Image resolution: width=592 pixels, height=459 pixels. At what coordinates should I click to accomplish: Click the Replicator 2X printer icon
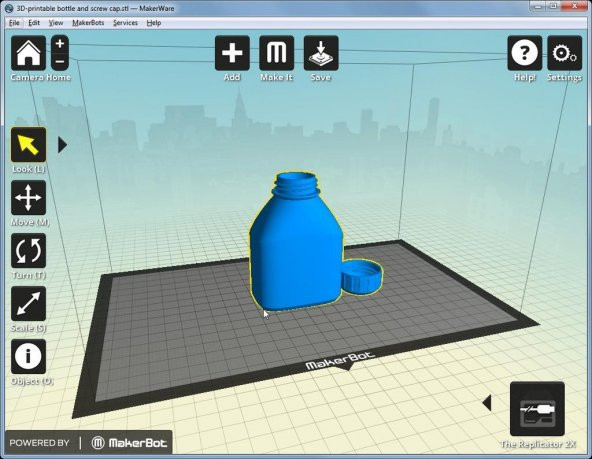(537, 409)
